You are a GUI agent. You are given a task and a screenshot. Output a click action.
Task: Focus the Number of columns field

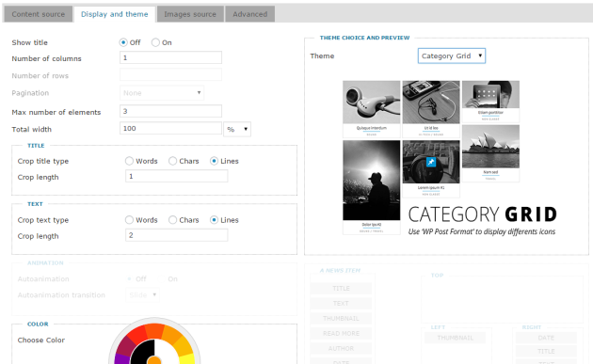point(170,57)
